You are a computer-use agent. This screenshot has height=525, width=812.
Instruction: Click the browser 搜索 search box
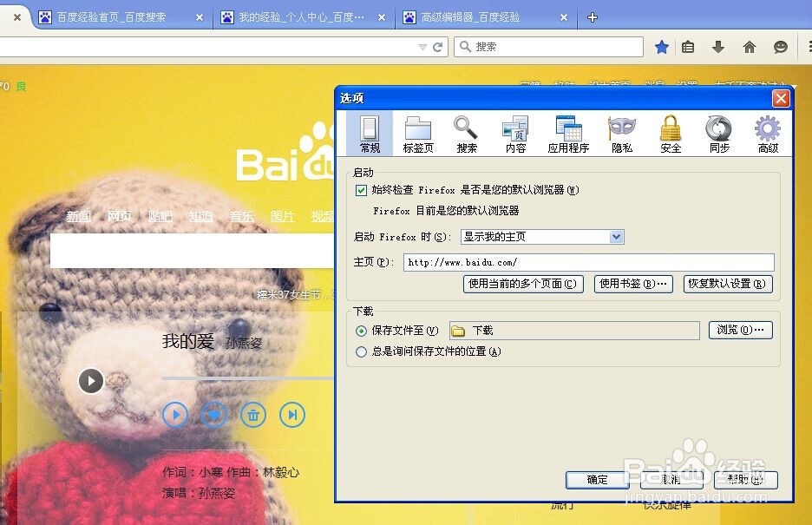click(548, 47)
